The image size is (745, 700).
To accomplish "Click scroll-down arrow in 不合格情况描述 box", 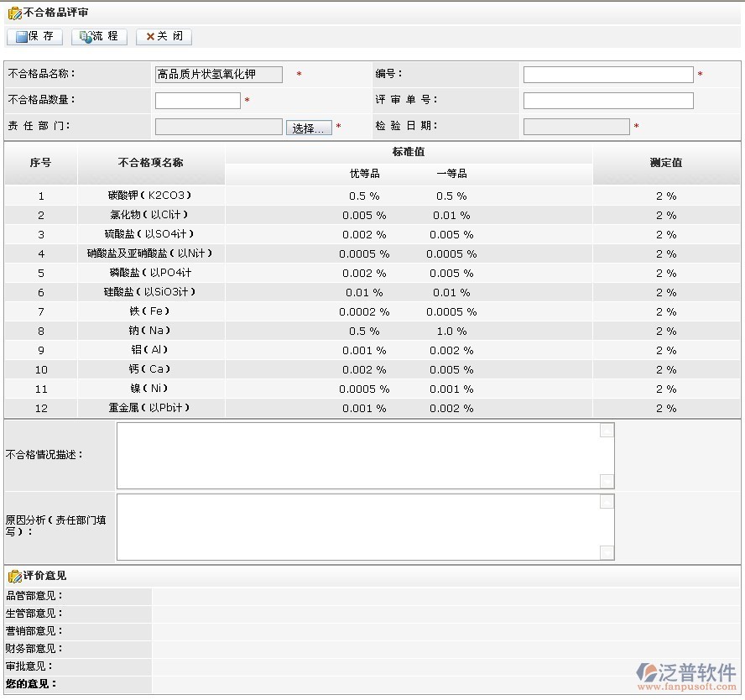I will (x=607, y=481).
